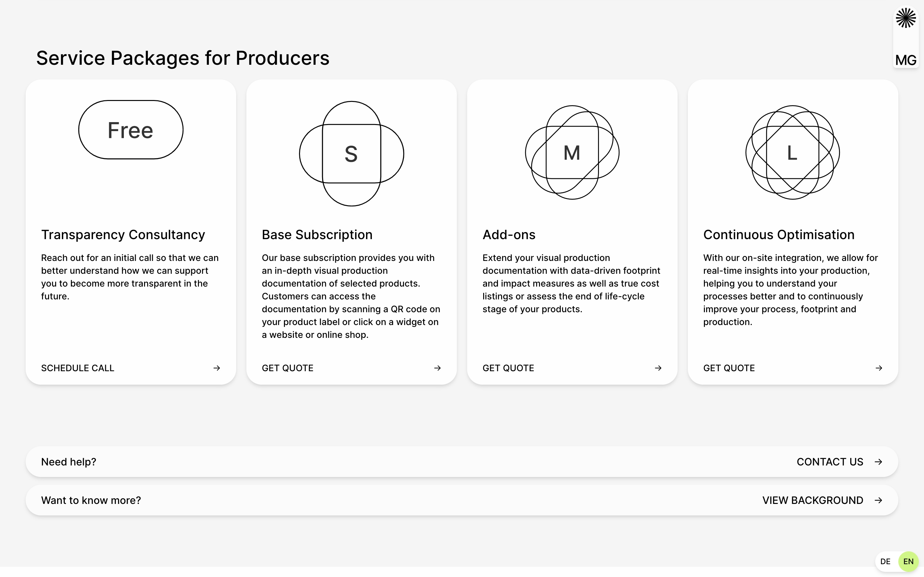Screen dimensions: 924x577
Task: Click the arrow beside Schedule Call
Action: [217, 368]
